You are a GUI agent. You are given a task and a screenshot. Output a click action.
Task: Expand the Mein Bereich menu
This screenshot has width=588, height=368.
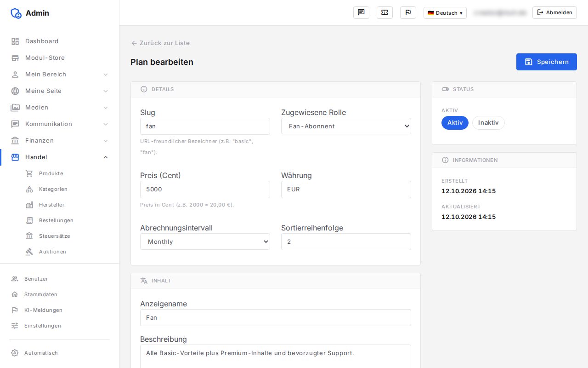(x=60, y=75)
